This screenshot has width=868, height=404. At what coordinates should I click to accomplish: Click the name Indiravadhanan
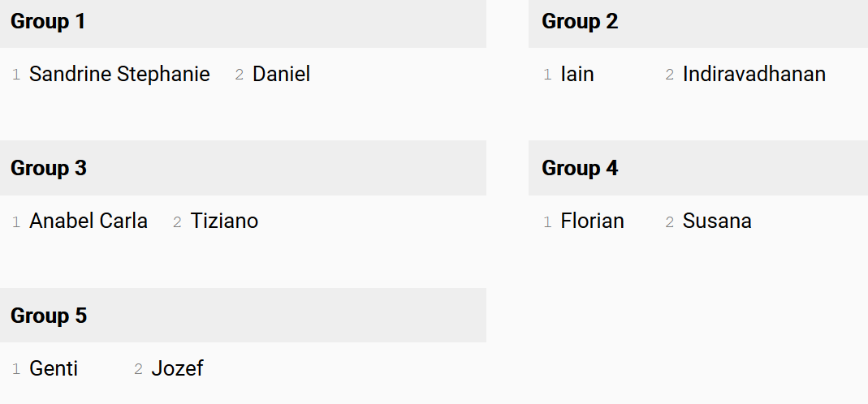pyautogui.click(x=754, y=75)
